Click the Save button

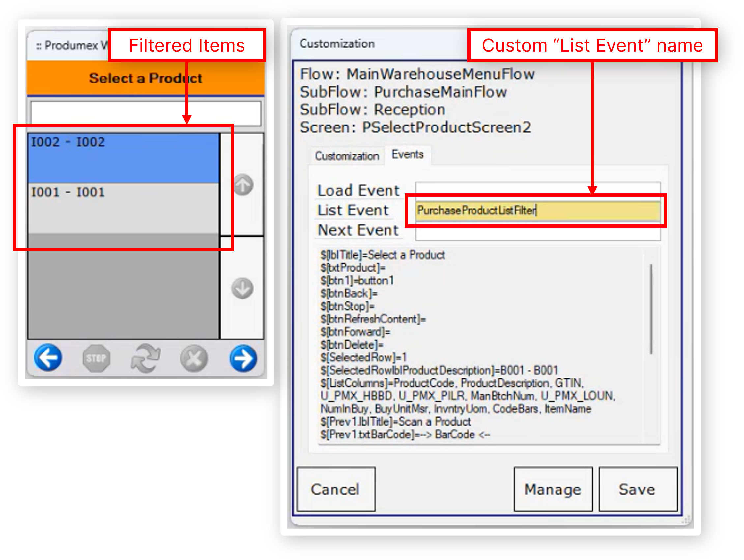(637, 489)
